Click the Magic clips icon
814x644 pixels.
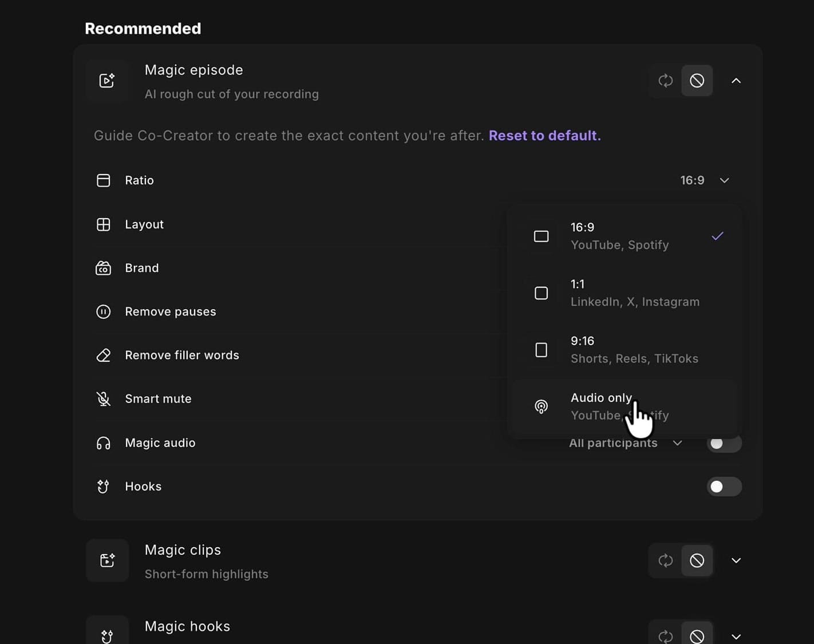coord(107,560)
